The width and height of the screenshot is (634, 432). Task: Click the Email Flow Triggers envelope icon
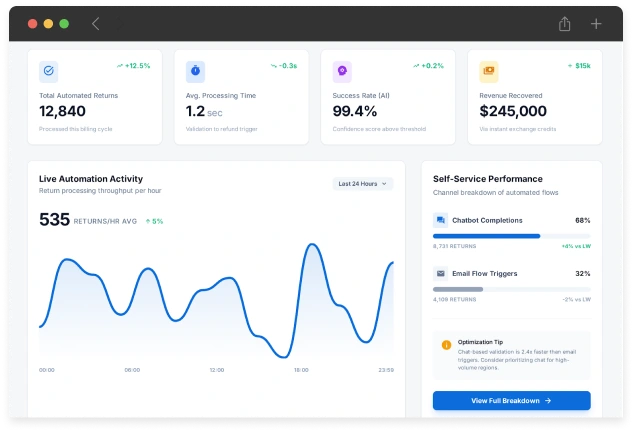coord(440,273)
